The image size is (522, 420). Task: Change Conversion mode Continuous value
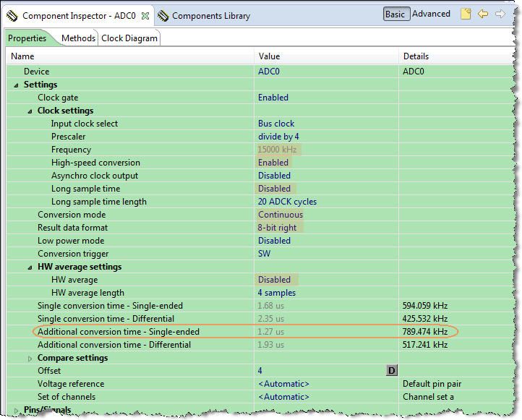pyautogui.click(x=281, y=214)
